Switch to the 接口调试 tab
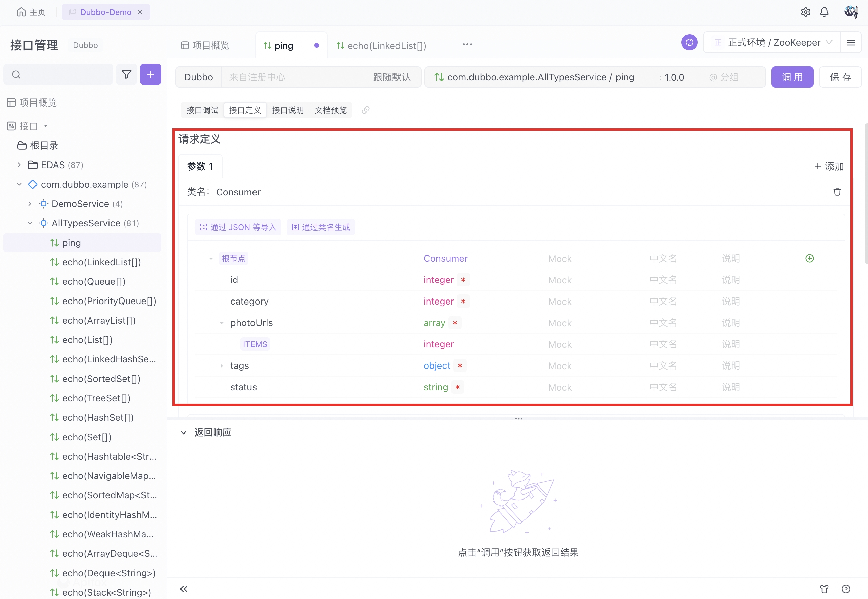This screenshot has width=868, height=599. coord(202,110)
